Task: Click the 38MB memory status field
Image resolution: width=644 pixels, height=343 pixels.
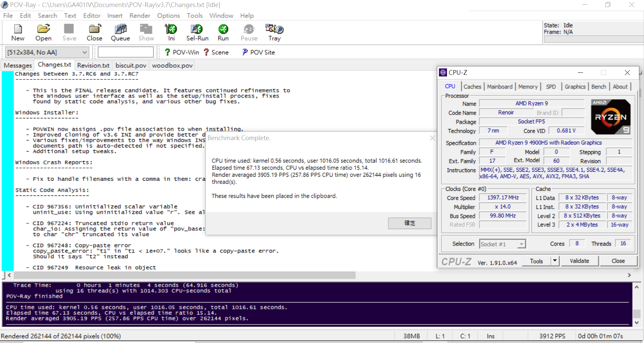Action: click(x=411, y=336)
